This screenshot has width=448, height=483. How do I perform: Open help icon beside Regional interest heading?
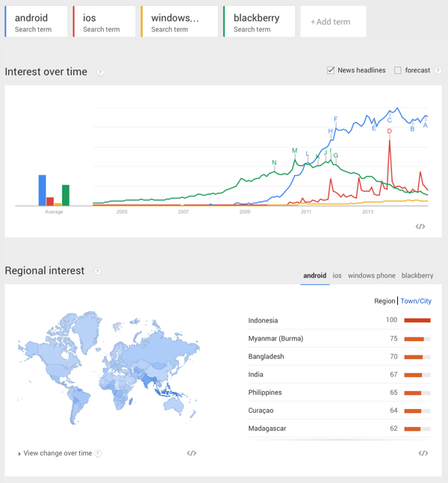click(x=97, y=271)
